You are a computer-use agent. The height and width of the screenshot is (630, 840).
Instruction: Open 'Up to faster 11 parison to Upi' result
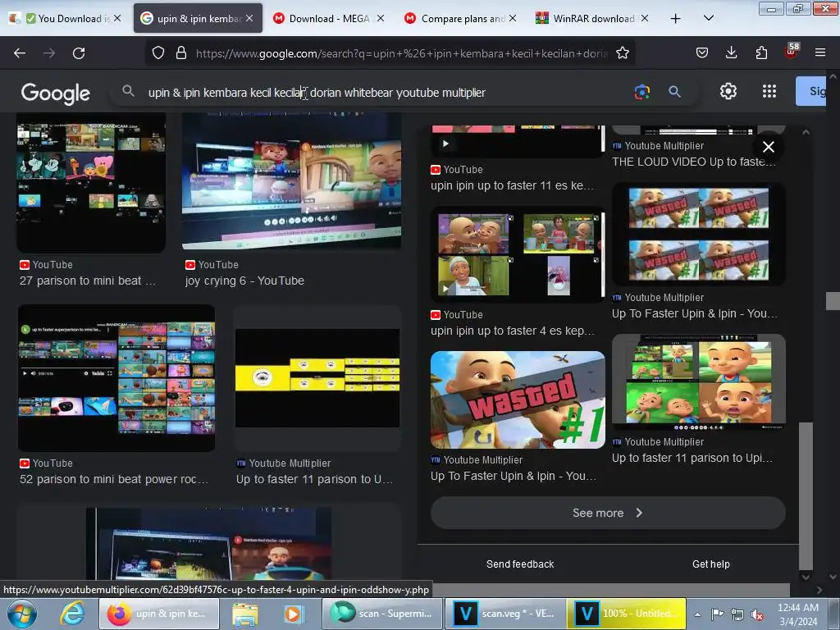[x=692, y=458]
